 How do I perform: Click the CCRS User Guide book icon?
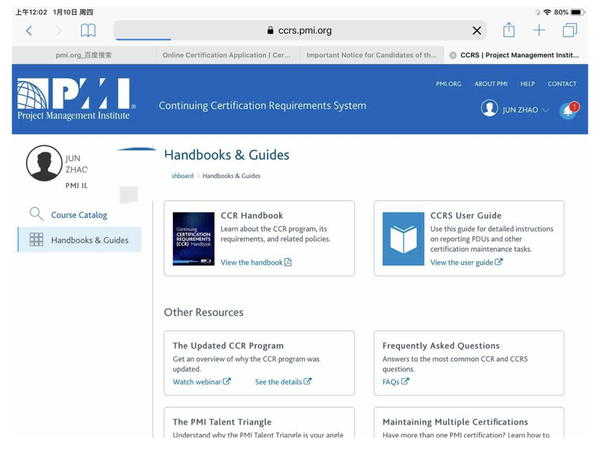[403, 239]
